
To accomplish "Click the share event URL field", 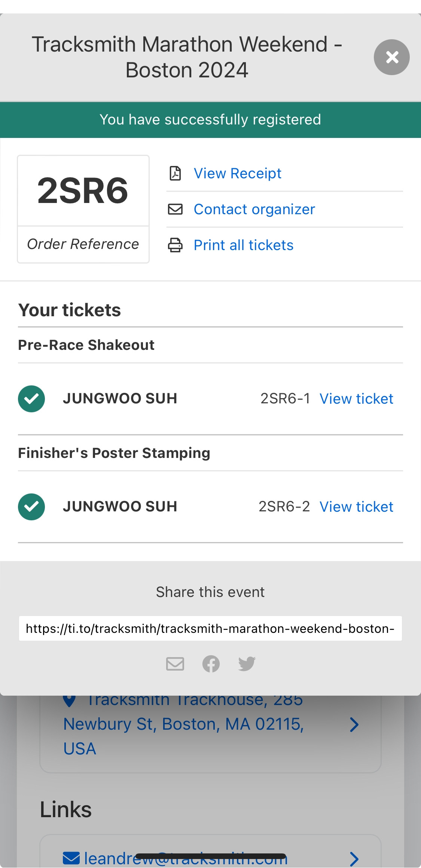I will [x=210, y=628].
